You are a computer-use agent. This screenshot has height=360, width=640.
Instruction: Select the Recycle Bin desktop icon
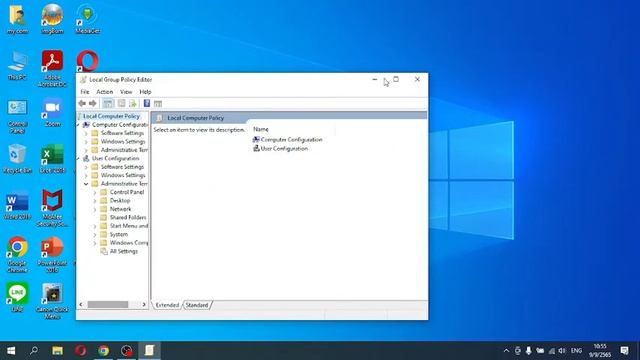coord(17,159)
